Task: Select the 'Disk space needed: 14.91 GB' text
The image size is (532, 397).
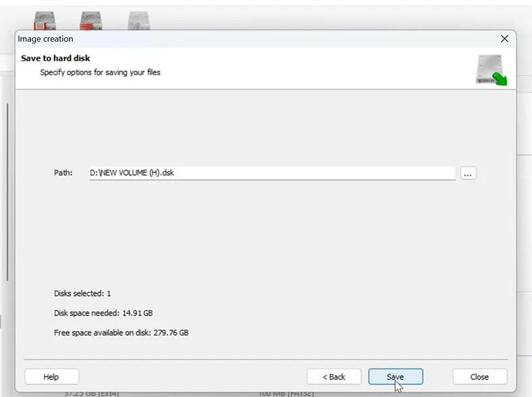Action: click(x=103, y=313)
